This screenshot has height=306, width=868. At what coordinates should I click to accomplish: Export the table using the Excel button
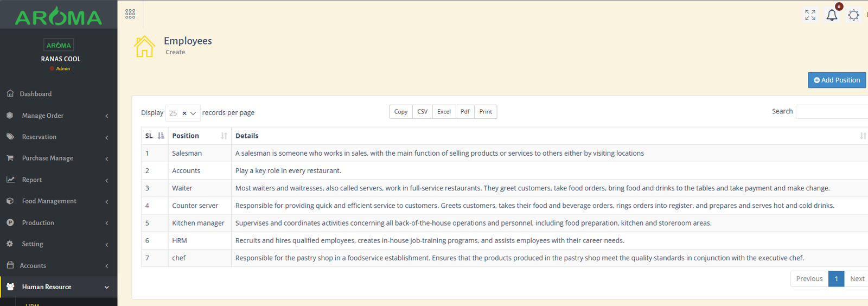click(444, 112)
